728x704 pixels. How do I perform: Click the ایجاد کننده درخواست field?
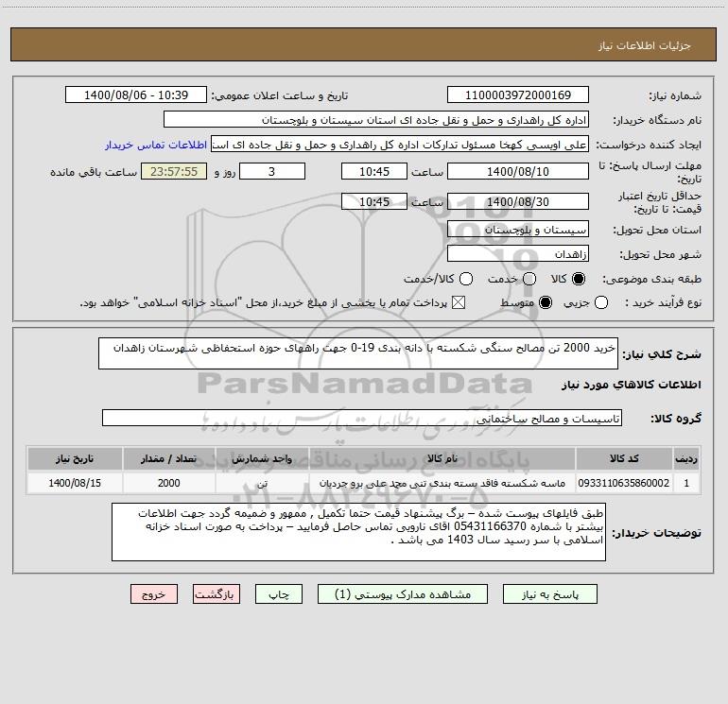tap(400, 145)
